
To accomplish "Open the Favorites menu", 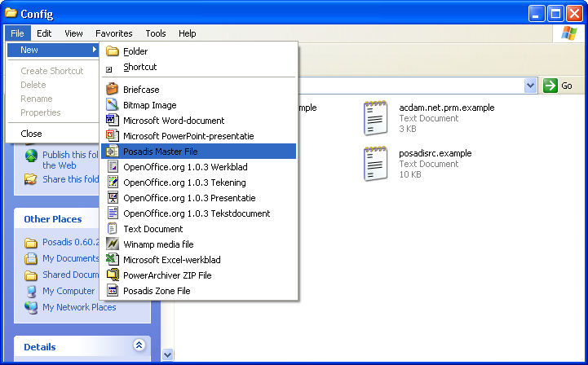I will [x=113, y=33].
